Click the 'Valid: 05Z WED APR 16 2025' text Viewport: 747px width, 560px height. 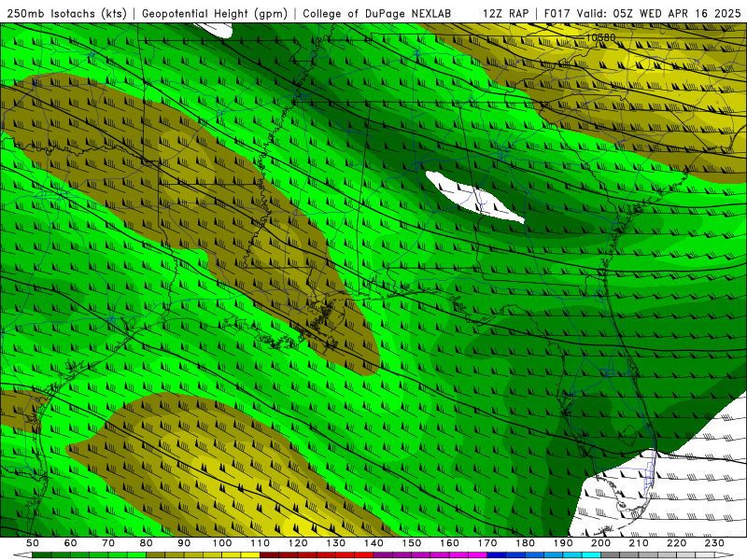coord(658,13)
